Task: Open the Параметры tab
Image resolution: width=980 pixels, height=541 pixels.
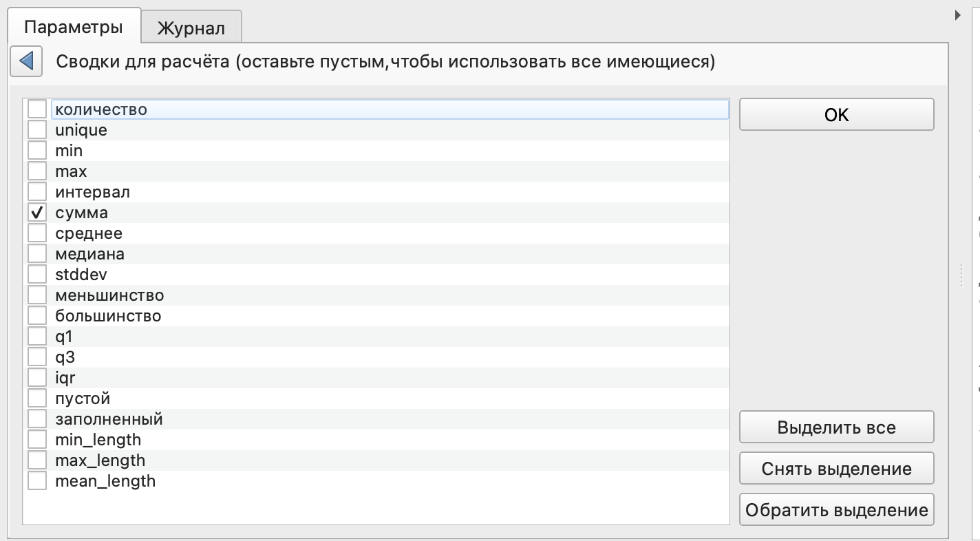Action: click(x=73, y=28)
